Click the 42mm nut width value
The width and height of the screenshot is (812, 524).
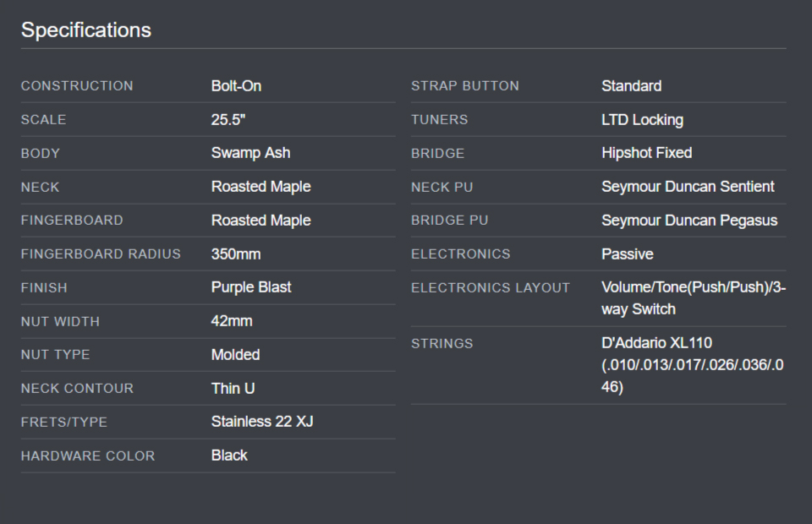(x=232, y=321)
